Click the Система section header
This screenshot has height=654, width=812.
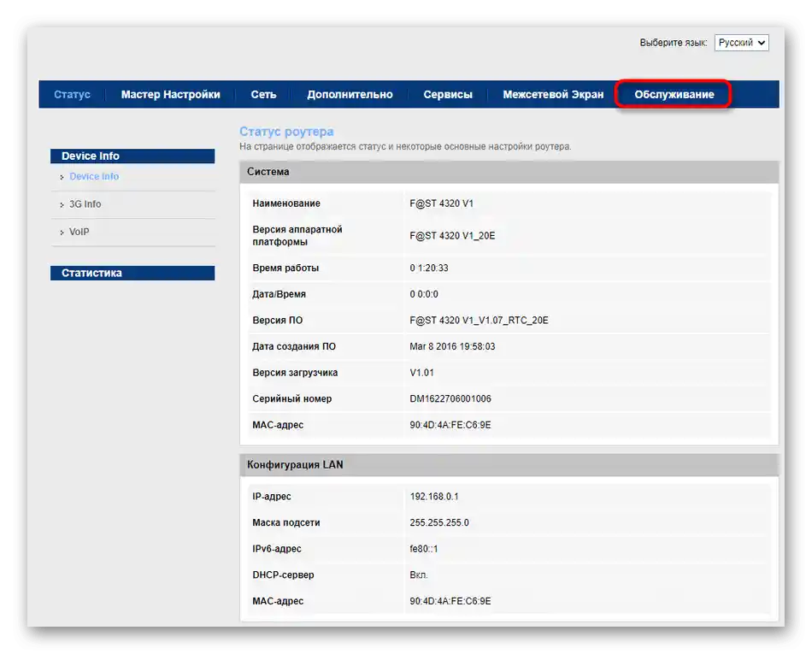509,172
